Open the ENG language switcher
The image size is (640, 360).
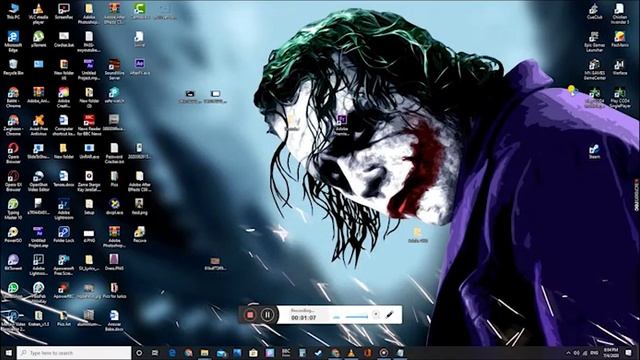[594, 353]
